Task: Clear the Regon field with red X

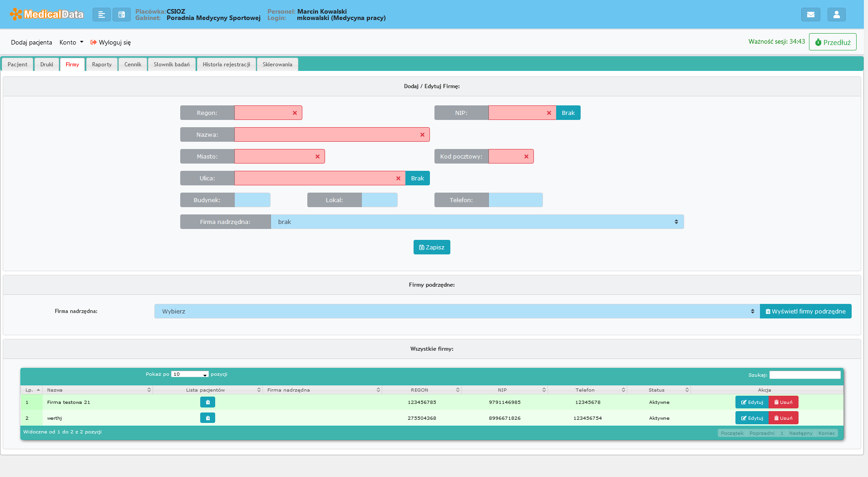Action: pyautogui.click(x=295, y=113)
